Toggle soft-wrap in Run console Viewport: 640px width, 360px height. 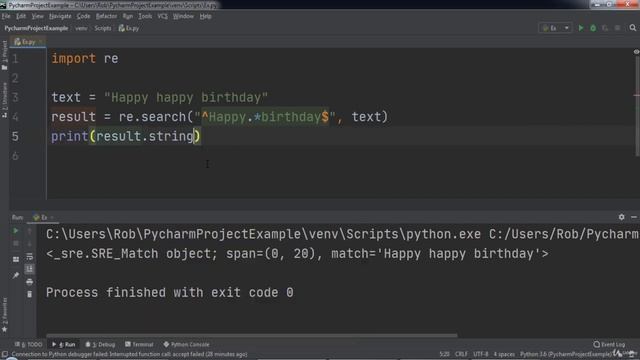tap(29, 257)
